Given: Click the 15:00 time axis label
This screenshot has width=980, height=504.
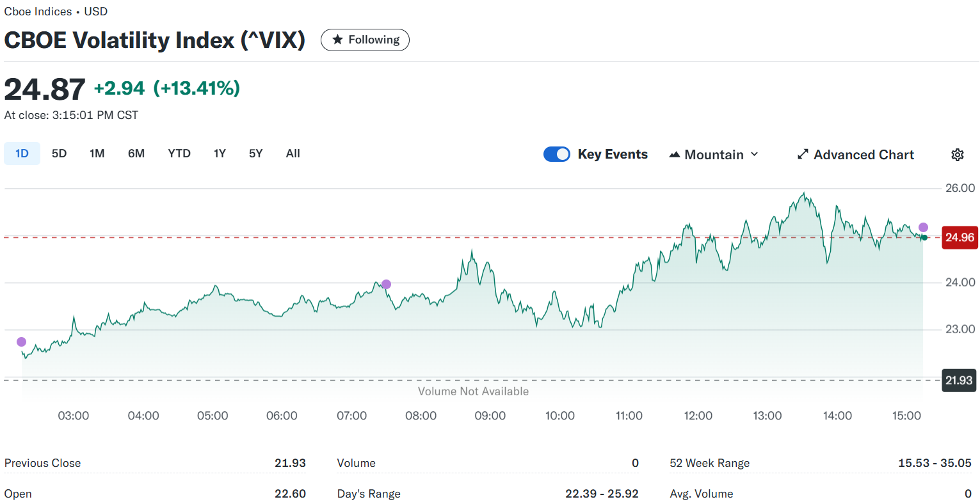Looking at the screenshot, I should pyautogui.click(x=906, y=416).
